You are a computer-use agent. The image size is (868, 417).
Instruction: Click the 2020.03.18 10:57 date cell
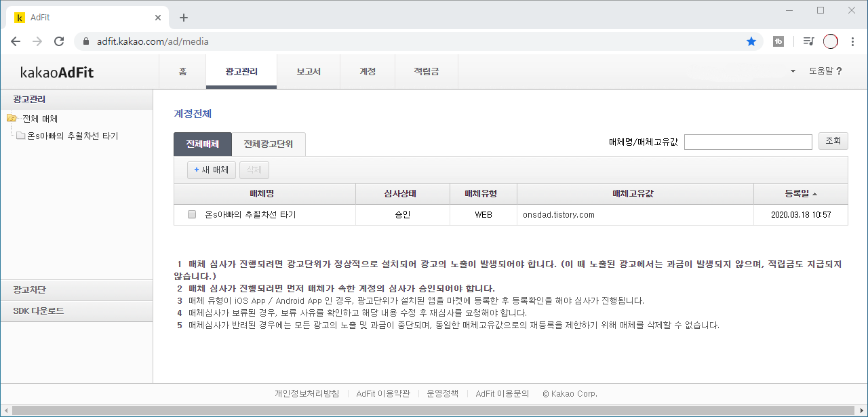pyautogui.click(x=801, y=215)
